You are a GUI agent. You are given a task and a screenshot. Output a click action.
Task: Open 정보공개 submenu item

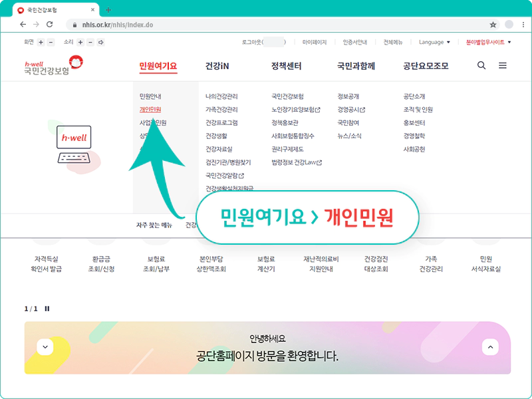(x=348, y=96)
